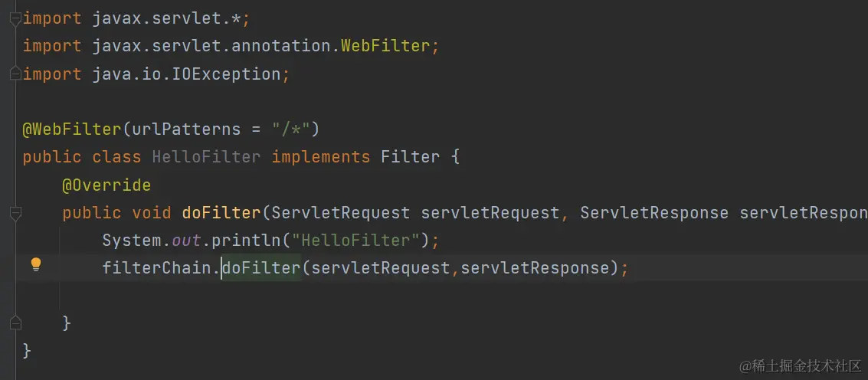Click ServletRequest parameter type in doFilter signature
Image resolution: width=868 pixels, height=380 pixels.
coord(340,213)
